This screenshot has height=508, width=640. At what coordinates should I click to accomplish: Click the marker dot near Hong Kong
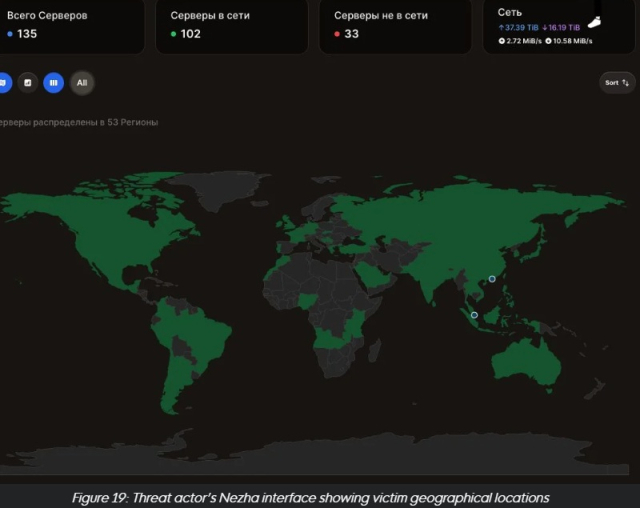tap(491, 279)
